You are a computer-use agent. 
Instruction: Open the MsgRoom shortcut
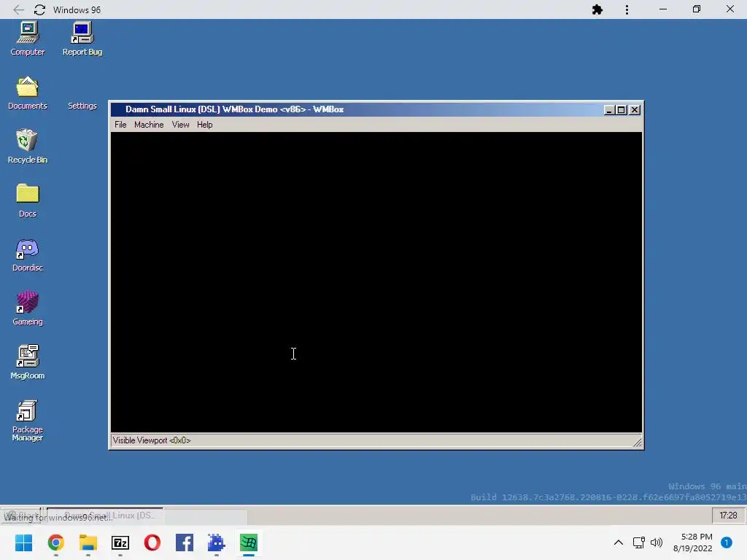[x=28, y=362]
